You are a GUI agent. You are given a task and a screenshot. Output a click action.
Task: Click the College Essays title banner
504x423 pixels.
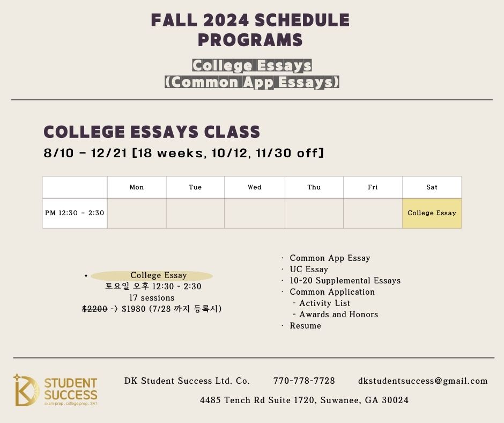[x=252, y=66]
